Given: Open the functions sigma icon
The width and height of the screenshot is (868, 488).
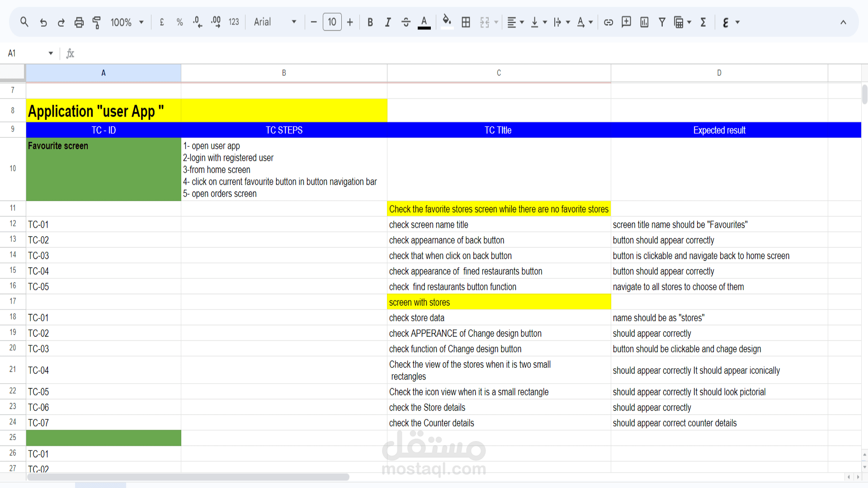Looking at the screenshot, I should 703,22.
